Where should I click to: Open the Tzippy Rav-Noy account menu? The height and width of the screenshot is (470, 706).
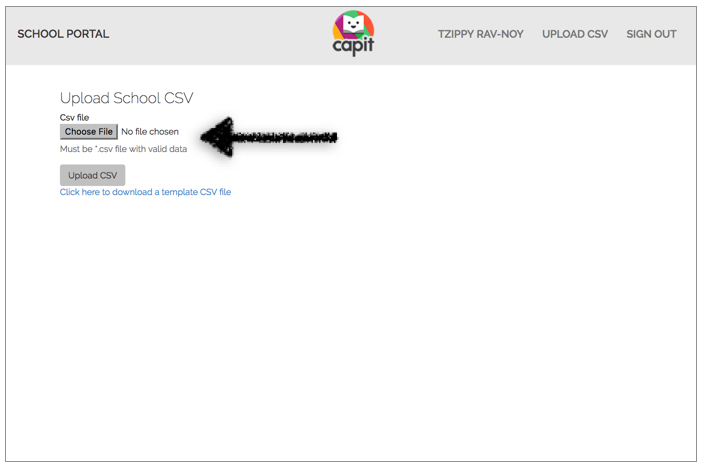tap(480, 34)
